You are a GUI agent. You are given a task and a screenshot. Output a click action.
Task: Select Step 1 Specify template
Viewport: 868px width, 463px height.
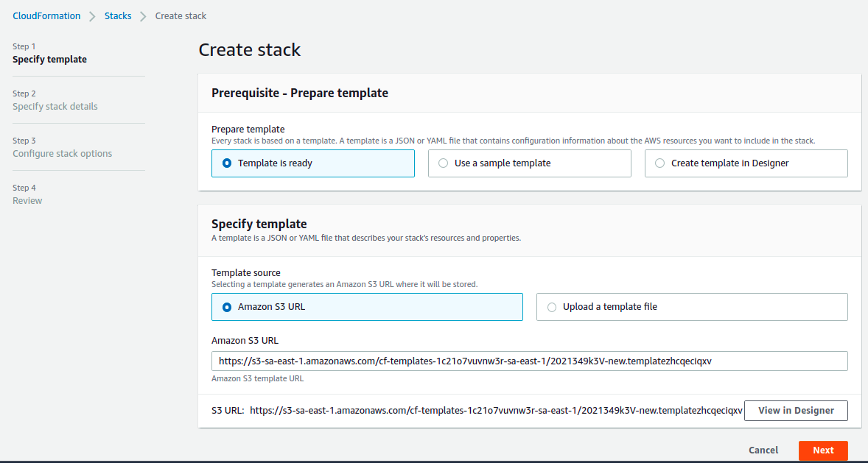(x=50, y=53)
